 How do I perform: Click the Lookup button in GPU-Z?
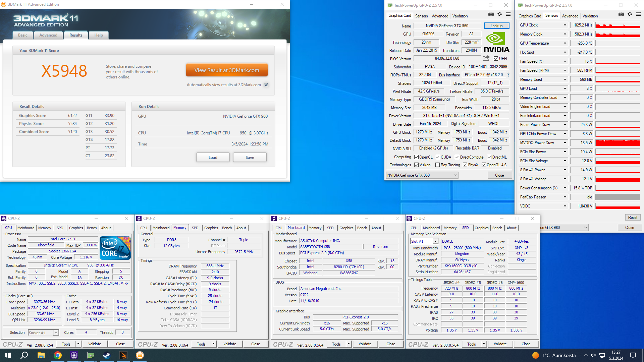[x=497, y=26]
